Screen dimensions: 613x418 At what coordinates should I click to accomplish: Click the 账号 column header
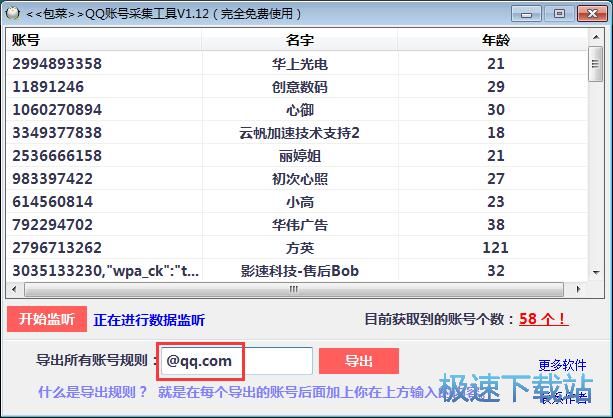point(104,40)
